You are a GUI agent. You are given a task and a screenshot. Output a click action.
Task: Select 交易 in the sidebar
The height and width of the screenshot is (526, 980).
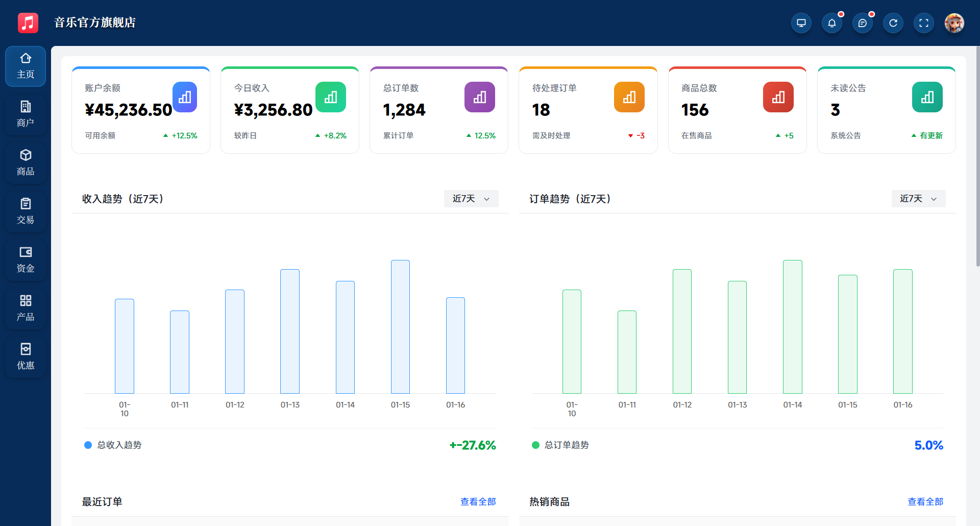pyautogui.click(x=26, y=211)
